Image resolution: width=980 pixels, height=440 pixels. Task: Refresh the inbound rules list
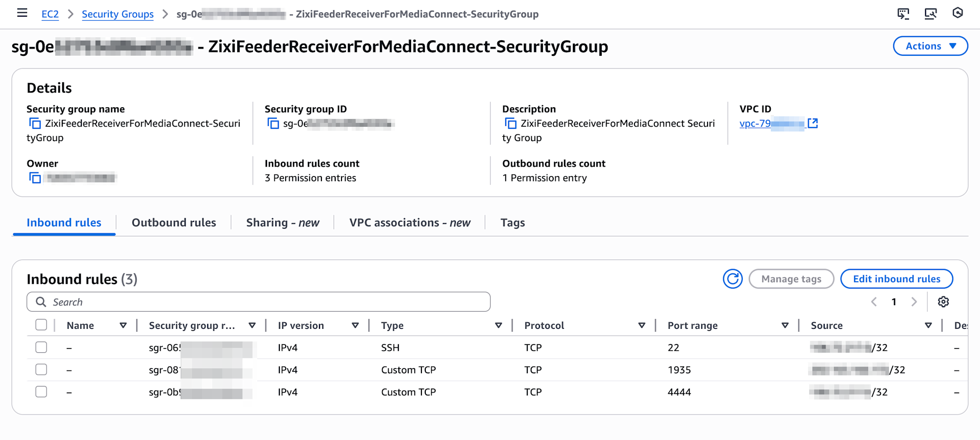point(733,279)
